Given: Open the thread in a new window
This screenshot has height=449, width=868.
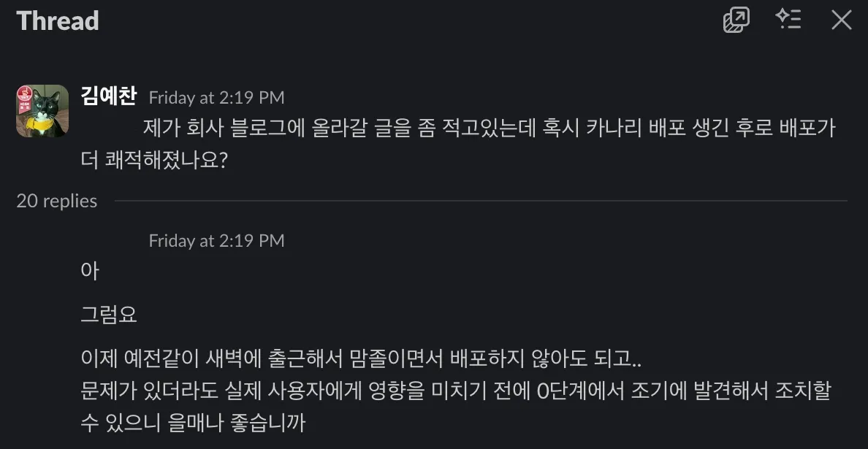Looking at the screenshot, I should point(736,20).
